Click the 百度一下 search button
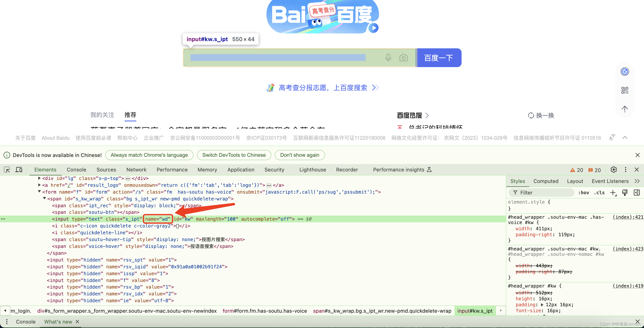 (439, 58)
